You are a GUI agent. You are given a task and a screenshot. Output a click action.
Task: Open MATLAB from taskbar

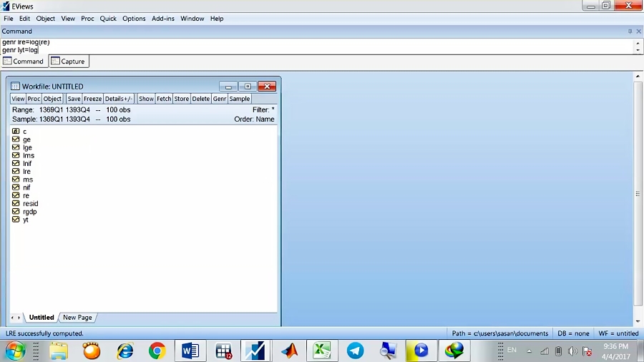pyautogui.click(x=290, y=351)
